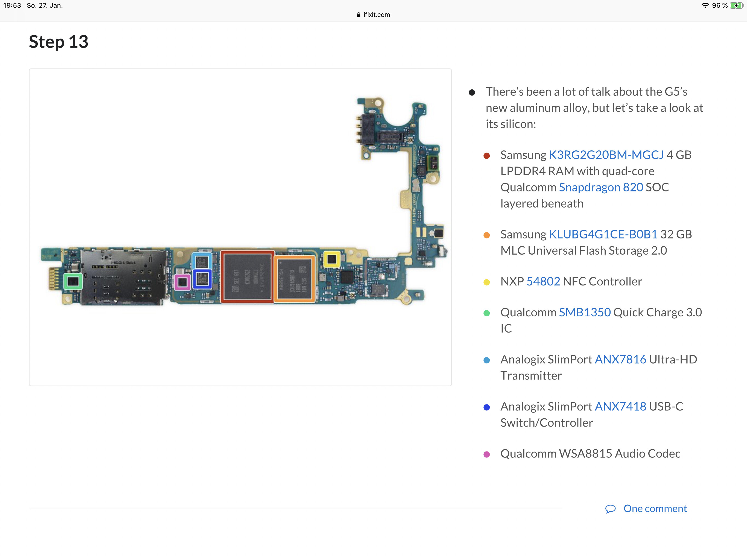
Task: Open the Snapdragon 820 link
Action: (601, 187)
